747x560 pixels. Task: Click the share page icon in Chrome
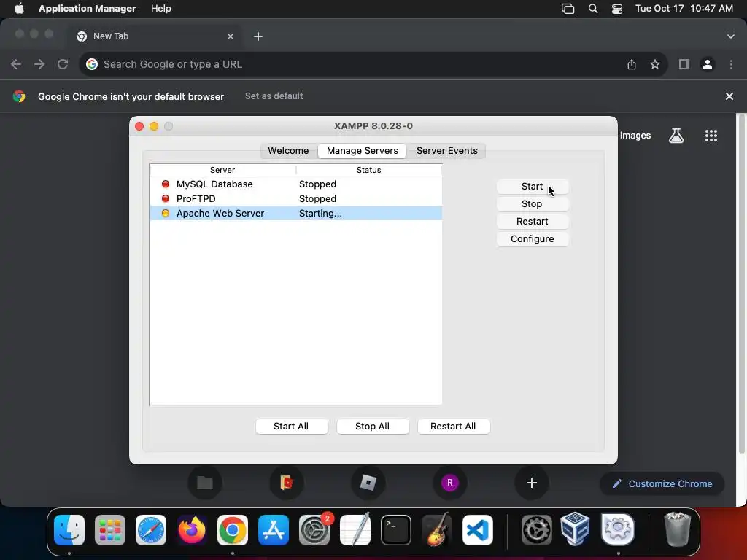click(632, 64)
